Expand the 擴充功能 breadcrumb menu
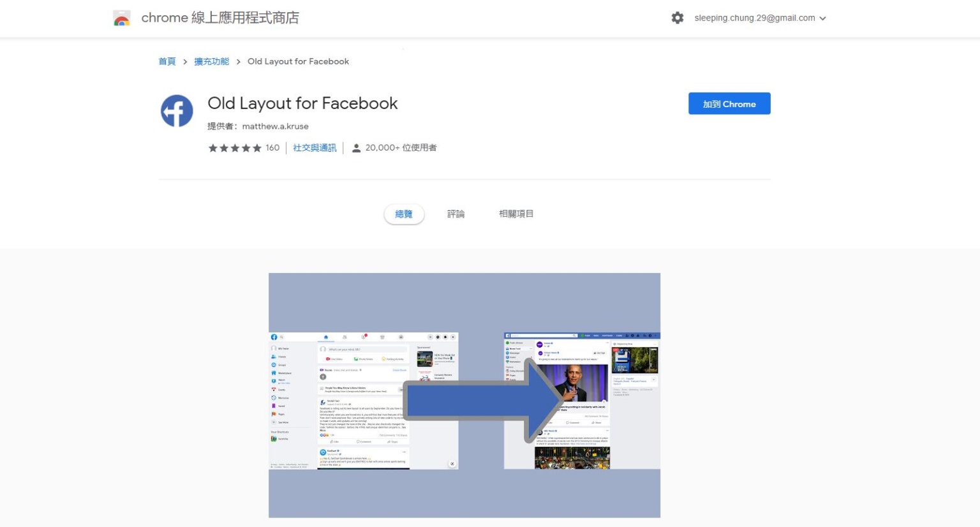The width and height of the screenshot is (980, 527). point(211,61)
